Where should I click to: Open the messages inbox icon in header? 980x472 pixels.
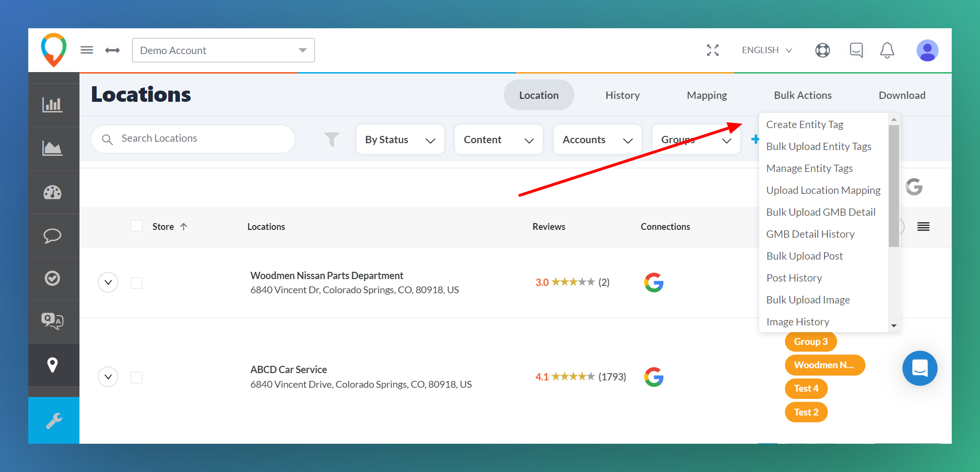coord(856,50)
